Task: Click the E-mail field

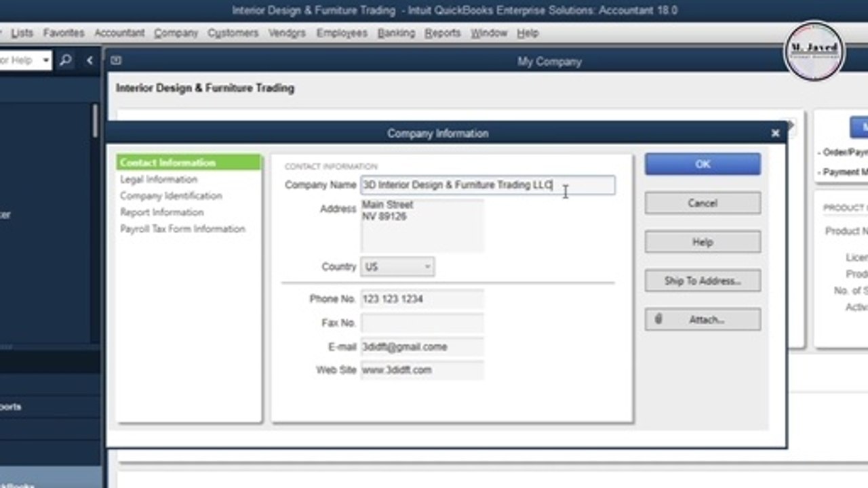Action: point(422,347)
